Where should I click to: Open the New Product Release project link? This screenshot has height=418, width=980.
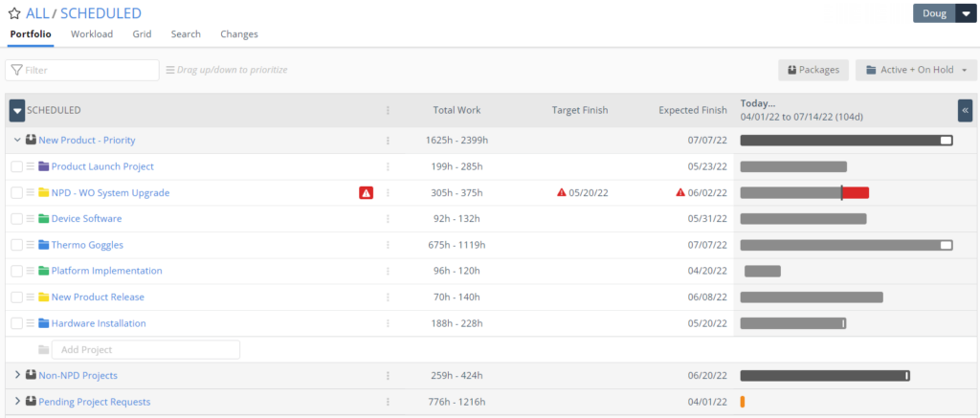coord(98,297)
